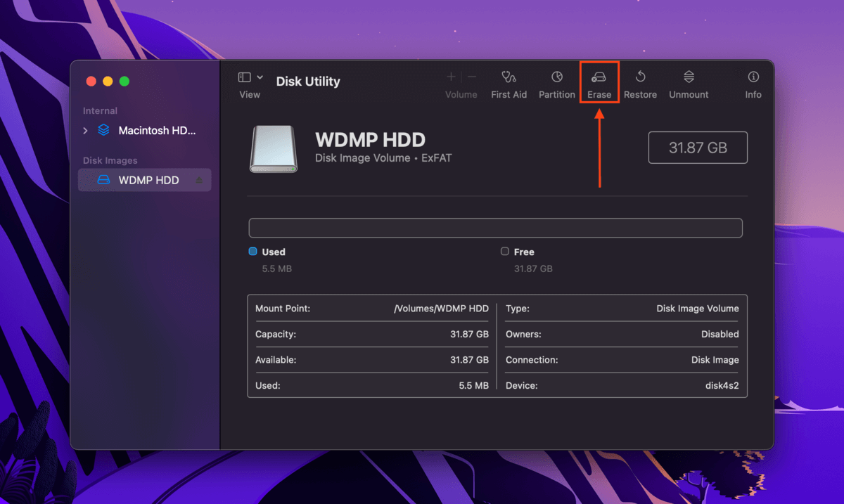The width and height of the screenshot is (844, 504).
Task: Click the Disk Image connection value
Action: (715, 360)
